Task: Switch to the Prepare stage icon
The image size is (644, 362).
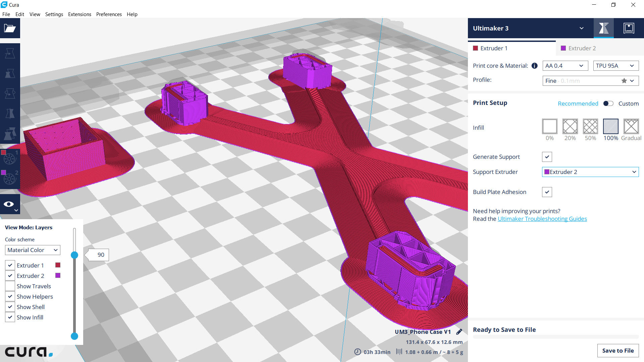Action: coord(604,28)
